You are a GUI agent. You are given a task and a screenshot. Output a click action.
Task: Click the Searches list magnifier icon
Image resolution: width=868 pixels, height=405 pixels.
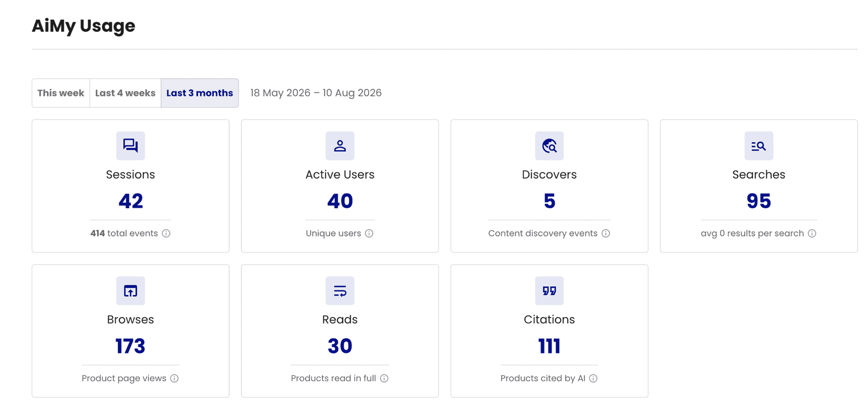point(759,146)
